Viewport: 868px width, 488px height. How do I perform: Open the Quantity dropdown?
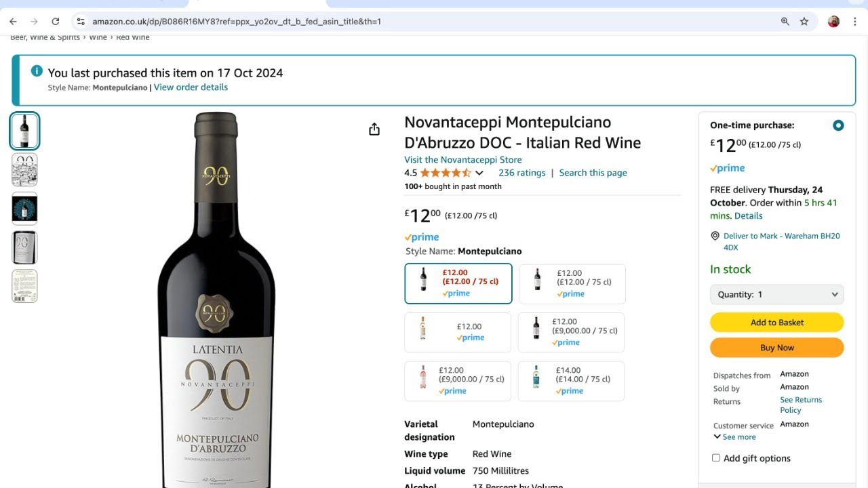pos(776,294)
